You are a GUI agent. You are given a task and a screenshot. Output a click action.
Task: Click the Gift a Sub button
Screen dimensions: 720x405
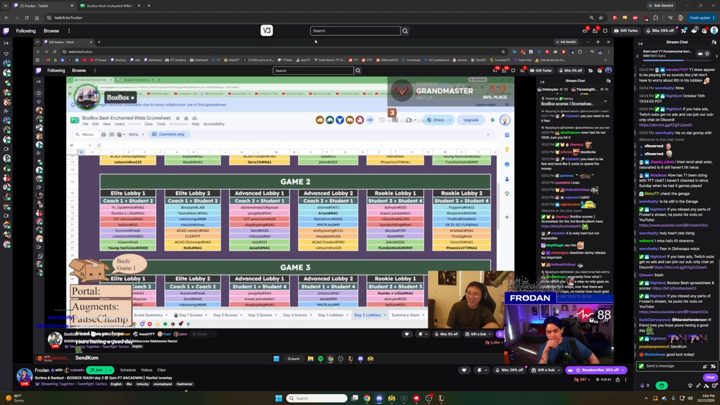point(546,370)
